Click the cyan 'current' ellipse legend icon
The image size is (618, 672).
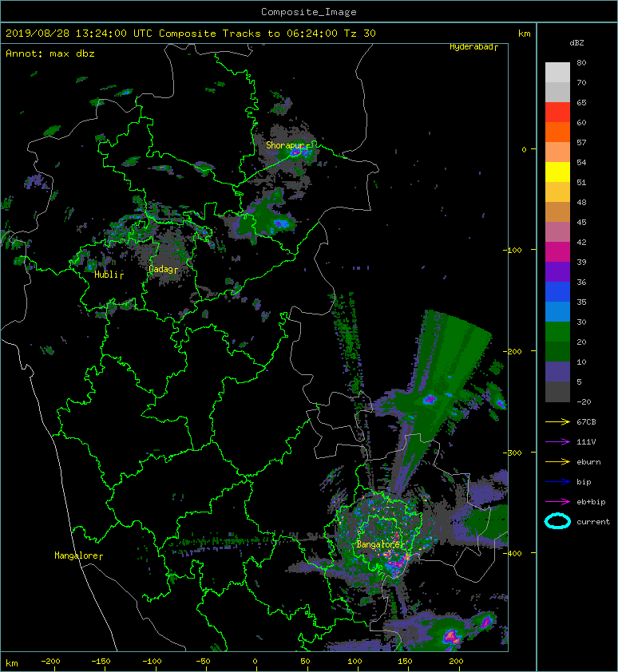tap(557, 522)
